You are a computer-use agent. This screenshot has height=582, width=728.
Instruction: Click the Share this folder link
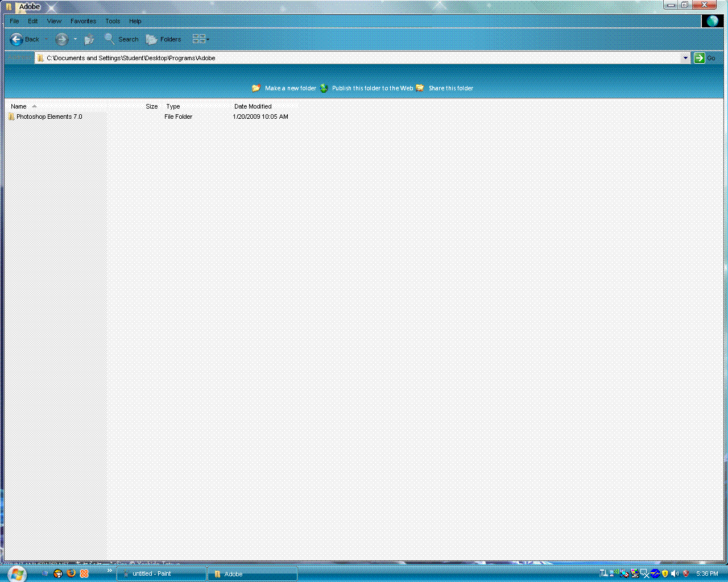[451, 88]
